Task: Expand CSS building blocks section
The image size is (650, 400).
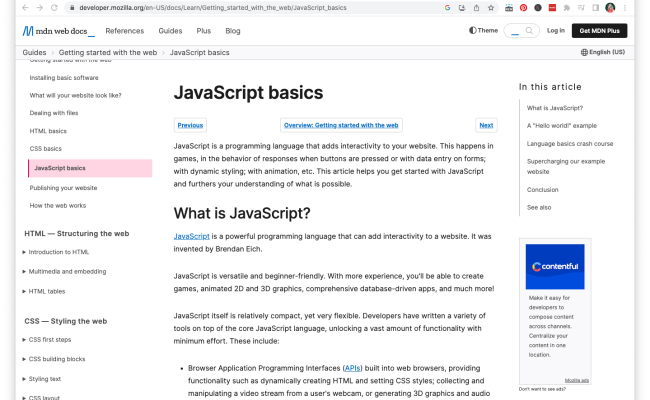Action: point(54,359)
